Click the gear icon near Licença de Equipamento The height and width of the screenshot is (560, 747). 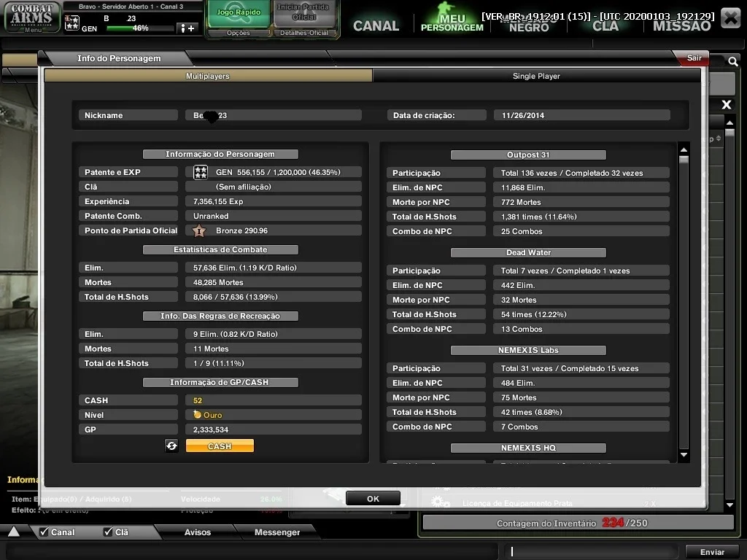(x=440, y=502)
